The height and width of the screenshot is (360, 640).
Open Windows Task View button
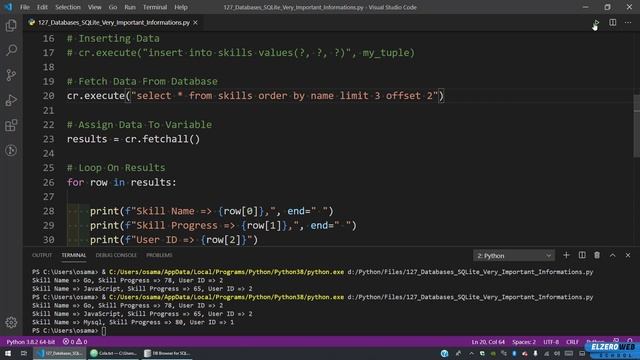coord(24,353)
